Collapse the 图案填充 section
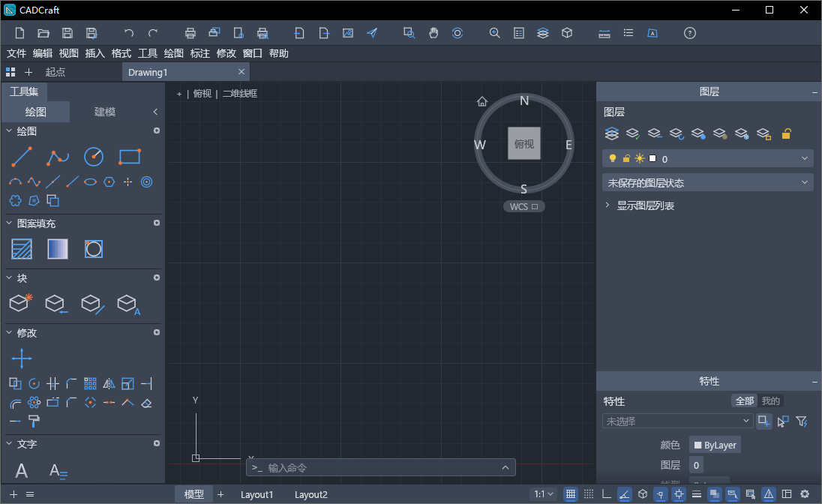822x504 pixels. 9,223
